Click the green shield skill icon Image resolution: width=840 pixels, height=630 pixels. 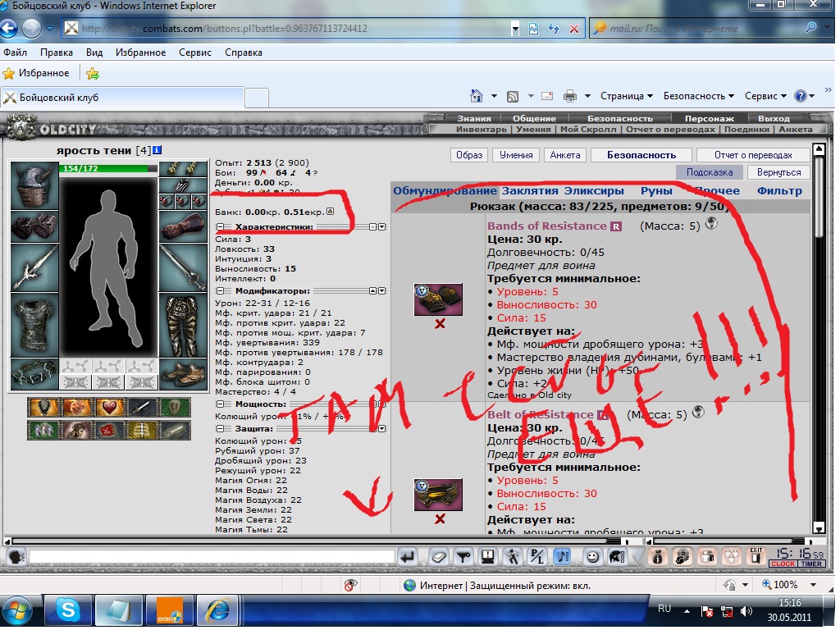176,408
